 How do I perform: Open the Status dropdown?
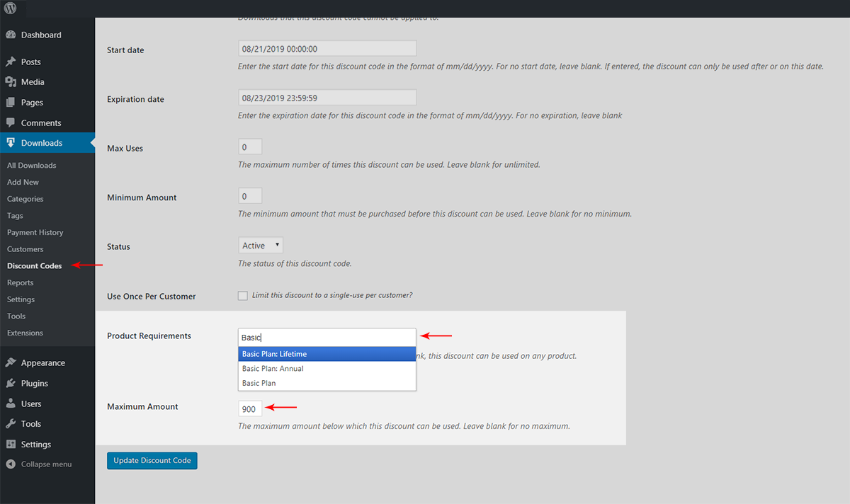tap(261, 246)
